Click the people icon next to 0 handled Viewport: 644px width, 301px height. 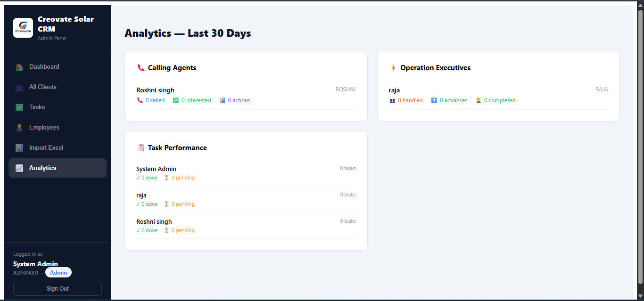click(x=392, y=100)
